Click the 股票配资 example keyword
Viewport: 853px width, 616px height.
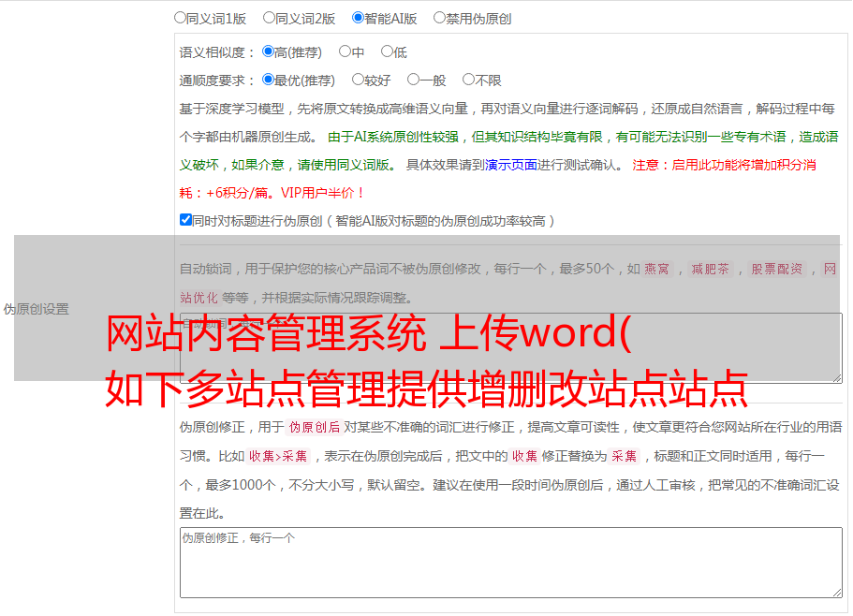(x=777, y=269)
